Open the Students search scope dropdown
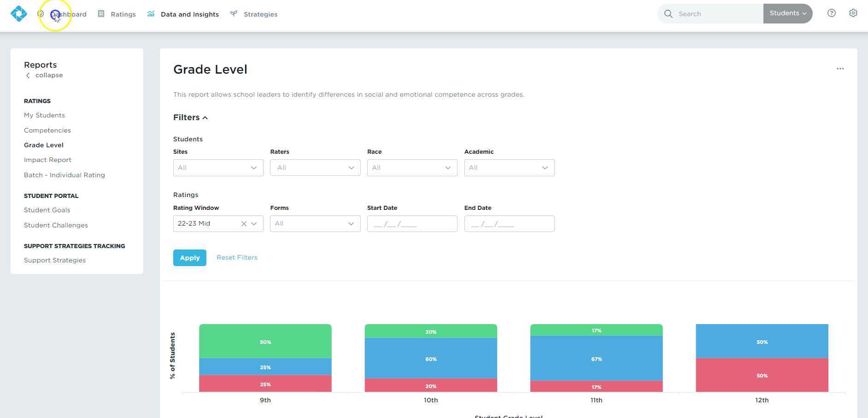The height and width of the screenshot is (418, 868). [787, 13]
